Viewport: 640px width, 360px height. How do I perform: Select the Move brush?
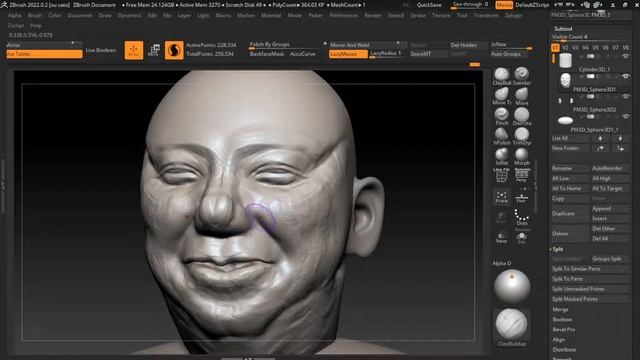521,96
